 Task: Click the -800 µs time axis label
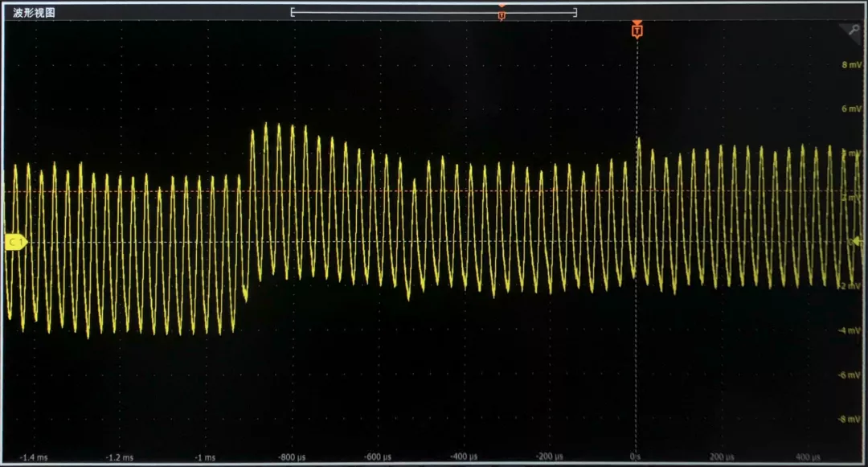(x=292, y=457)
